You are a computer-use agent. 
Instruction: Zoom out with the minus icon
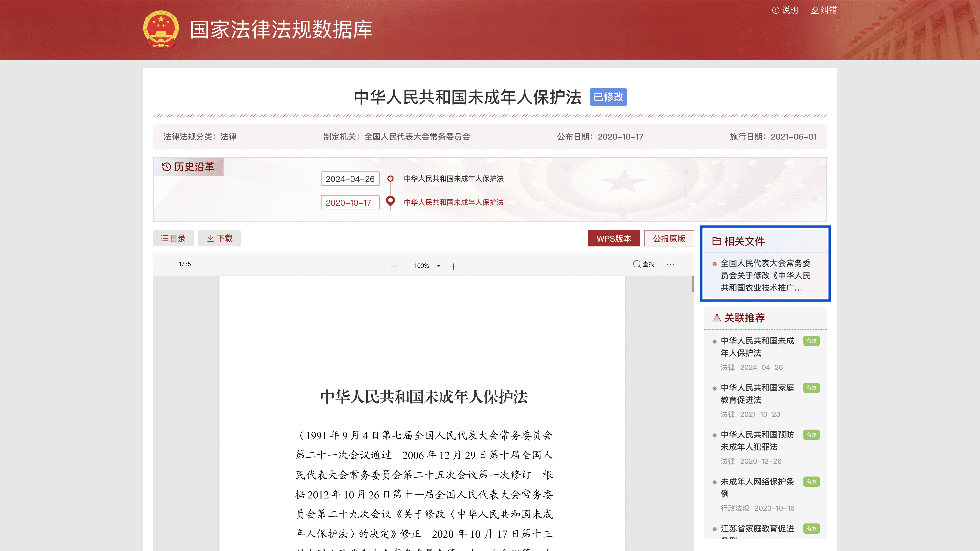[394, 266]
